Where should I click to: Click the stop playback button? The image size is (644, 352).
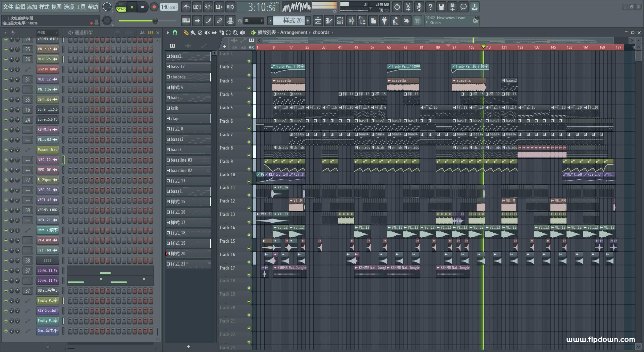[142, 7]
